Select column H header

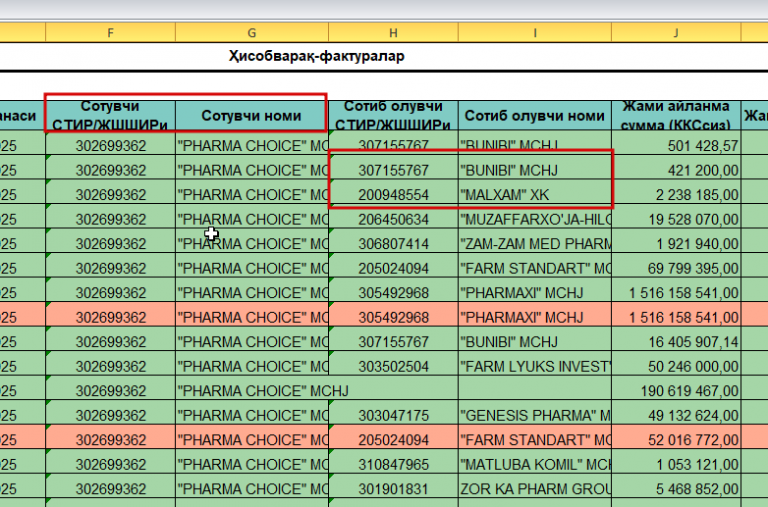tap(393, 33)
